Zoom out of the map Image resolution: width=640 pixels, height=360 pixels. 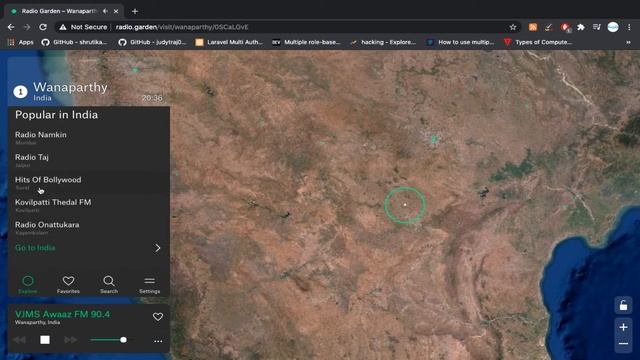[623, 344]
